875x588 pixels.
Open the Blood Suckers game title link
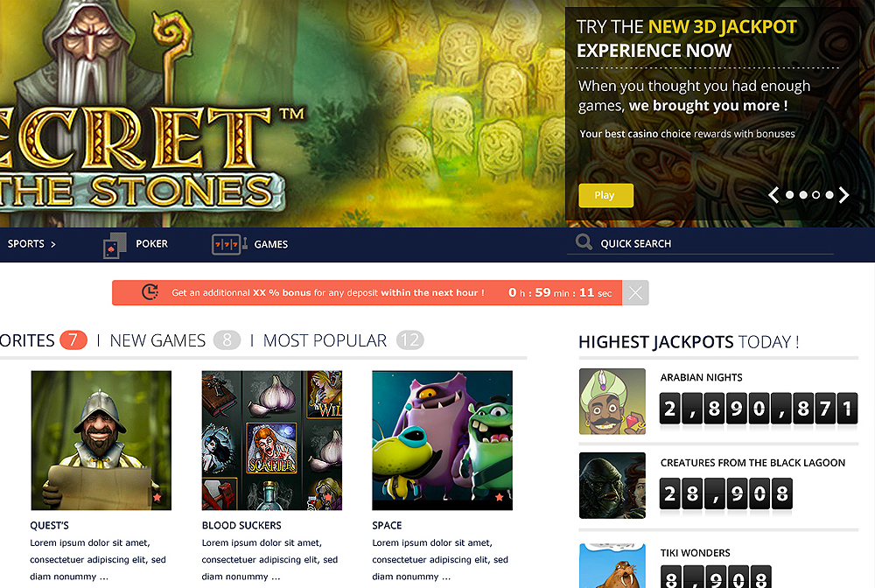pos(241,526)
